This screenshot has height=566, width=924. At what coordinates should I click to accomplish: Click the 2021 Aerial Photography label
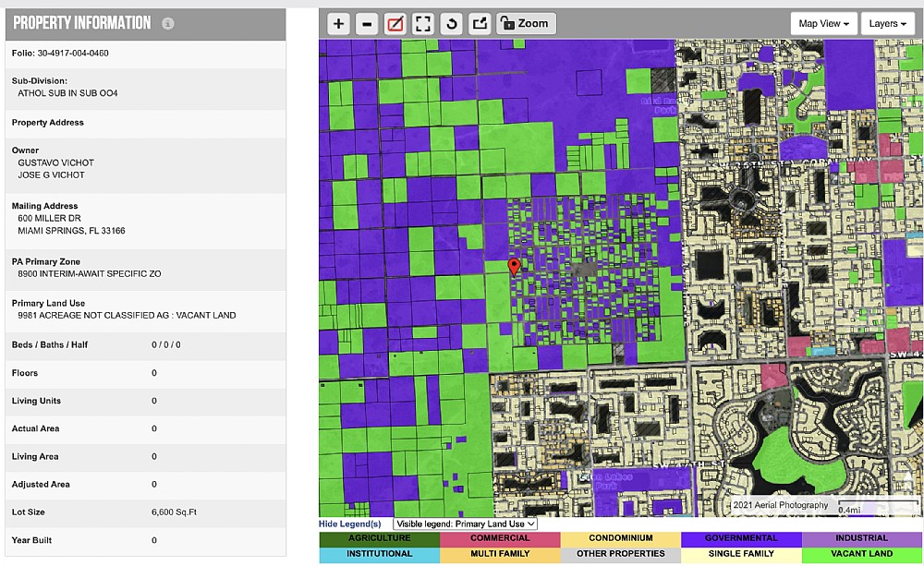780,505
